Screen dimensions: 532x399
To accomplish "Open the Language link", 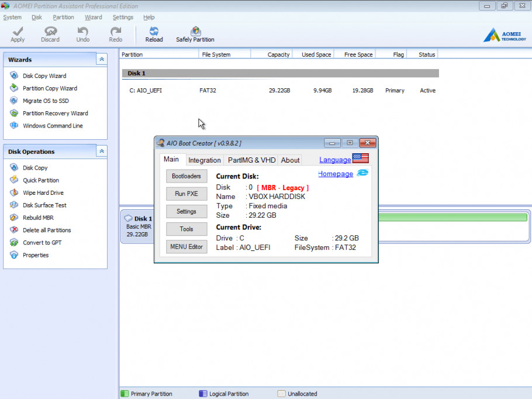I will pos(335,160).
